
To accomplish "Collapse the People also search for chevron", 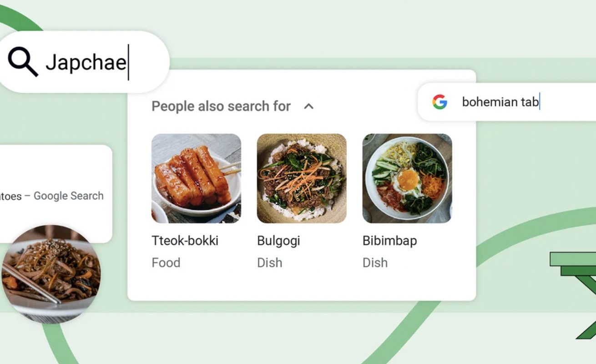I will coord(308,106).
